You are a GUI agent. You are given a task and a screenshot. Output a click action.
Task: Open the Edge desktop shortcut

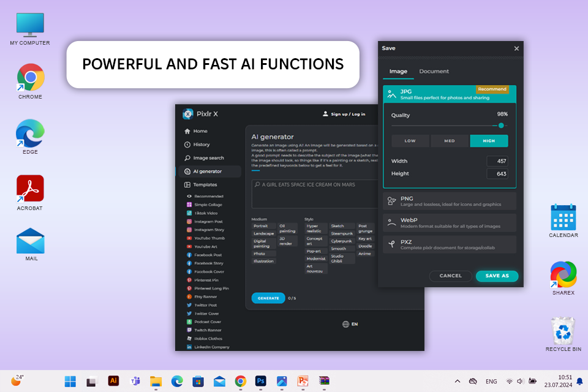click(30, 137)
